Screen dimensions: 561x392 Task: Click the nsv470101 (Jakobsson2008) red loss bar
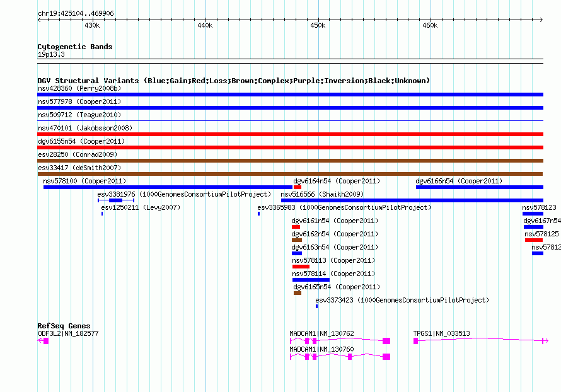(290, 134)
